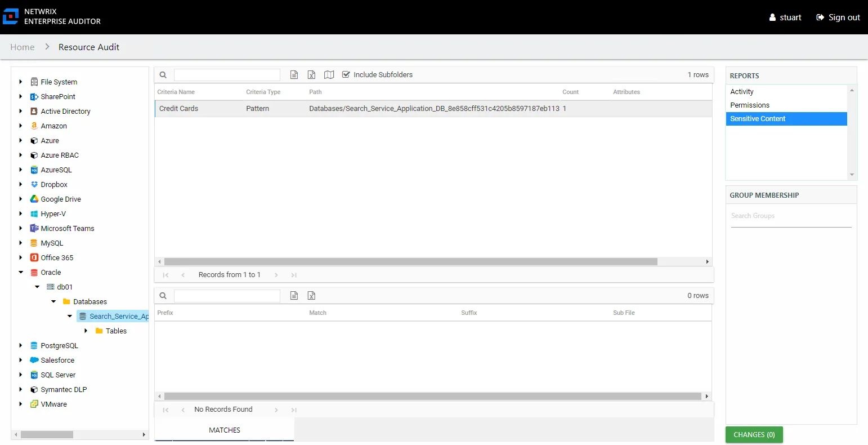The width and height of the screenshot is (868, 445).
Task: Go to last page of upper grid
Action: (294, 275)
